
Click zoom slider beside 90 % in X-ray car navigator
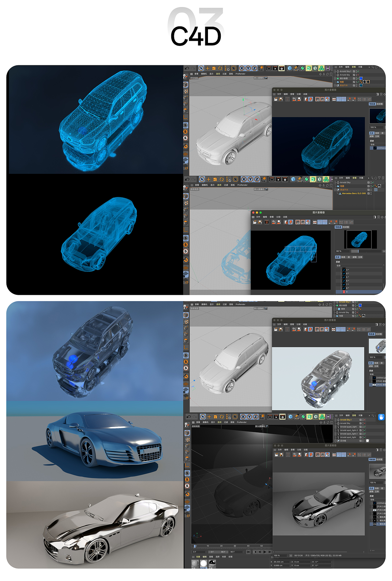tap(367, 251)
